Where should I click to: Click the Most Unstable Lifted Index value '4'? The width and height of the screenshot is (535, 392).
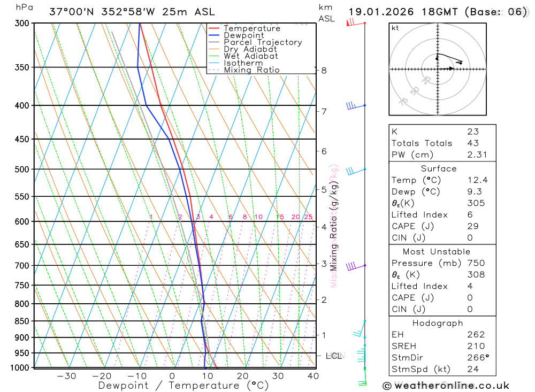pyautogui.click(x=470, y=286)
